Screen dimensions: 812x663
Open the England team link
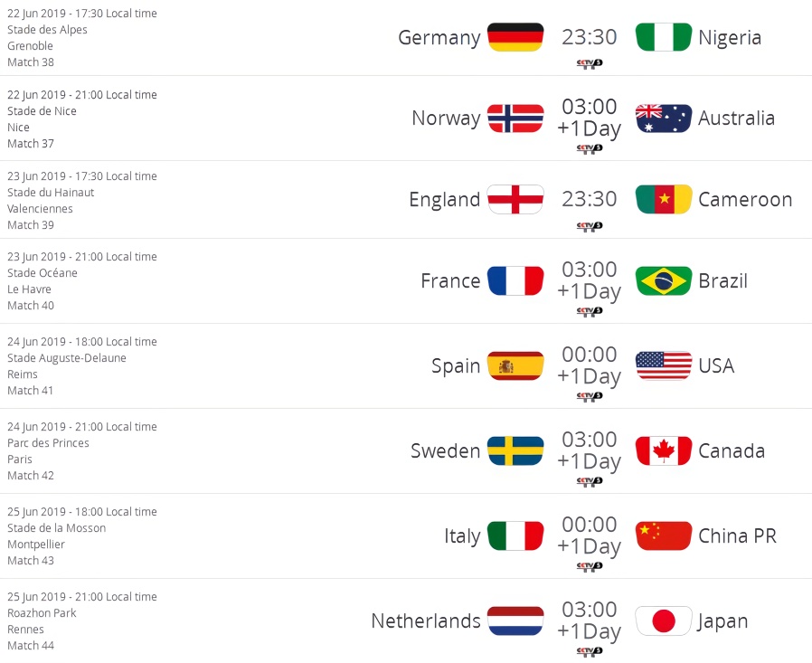(445, 199)
